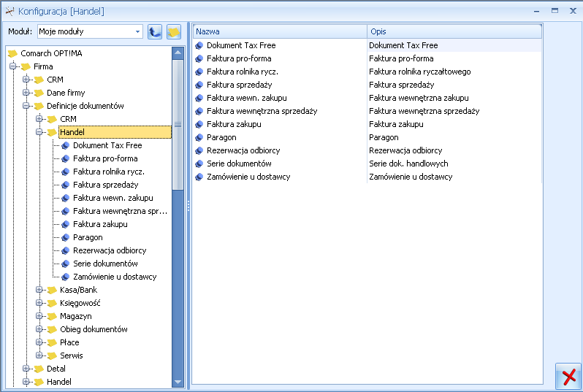Sort list by Nazwa column header
The width and height of the screenshot is (583, 392).
280,31
